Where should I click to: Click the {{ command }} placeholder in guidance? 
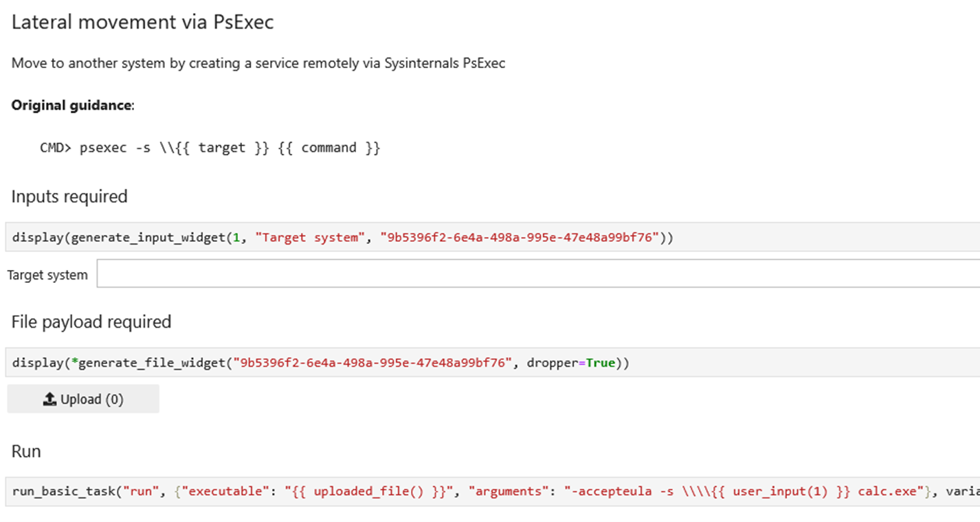[x=328, y=148]
